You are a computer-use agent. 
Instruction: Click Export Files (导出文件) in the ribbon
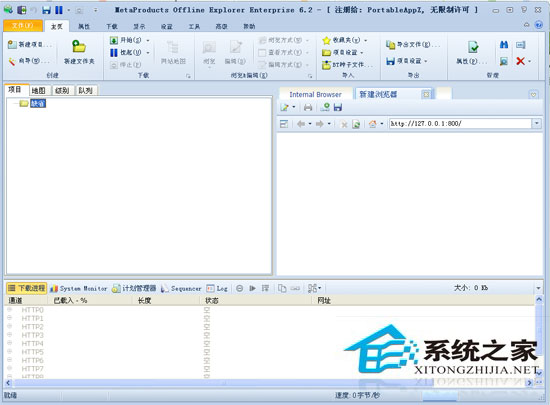tap(413, 45)
